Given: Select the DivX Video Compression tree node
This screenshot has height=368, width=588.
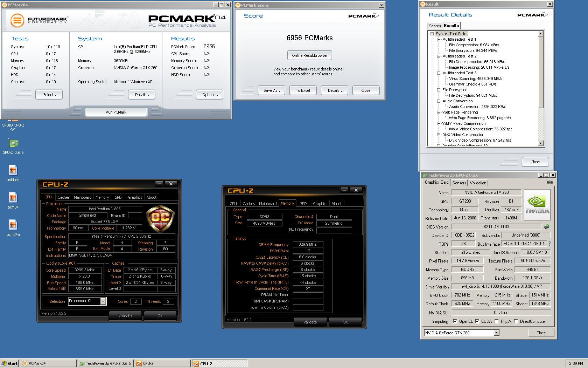Looking at the screenshot, I should pos(463,135).
